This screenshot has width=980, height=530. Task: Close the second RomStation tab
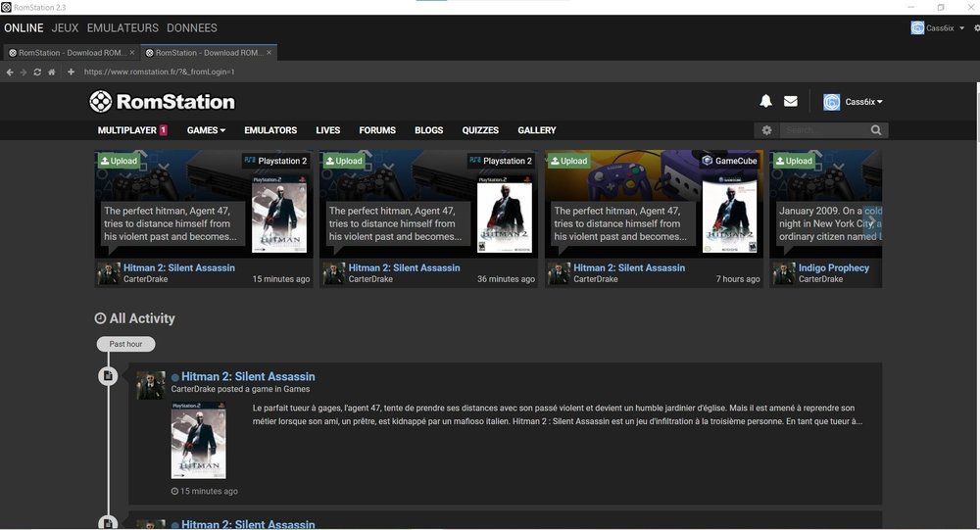coord(269,53)
